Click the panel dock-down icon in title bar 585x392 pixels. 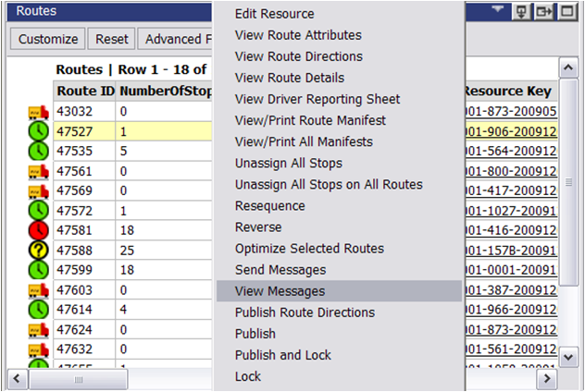point(524,12)
